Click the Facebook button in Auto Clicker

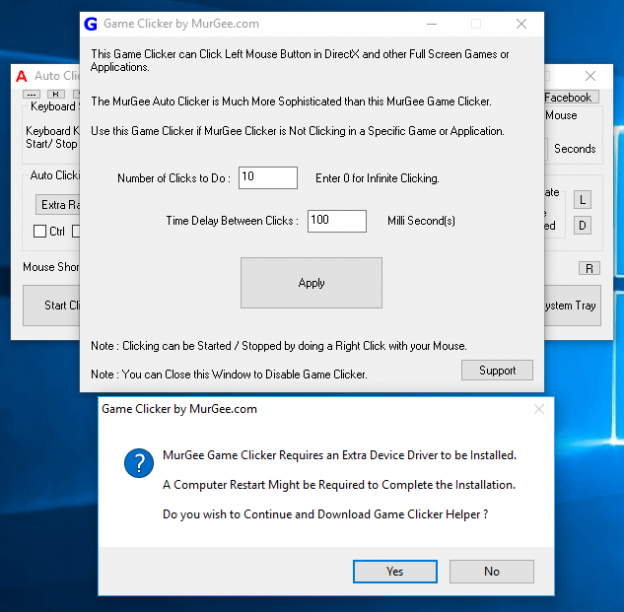[x=571, y=97]
